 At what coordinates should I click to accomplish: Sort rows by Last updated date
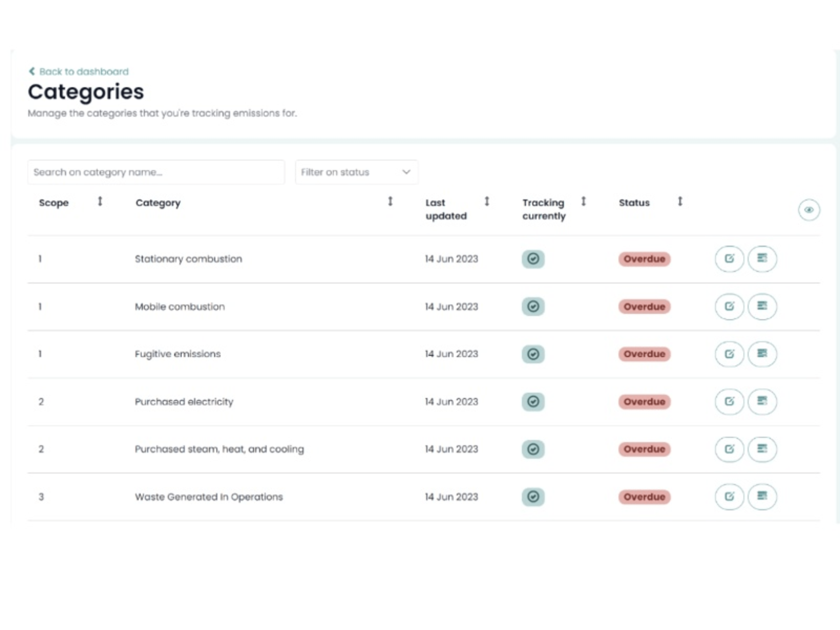(x=487, y=202)
